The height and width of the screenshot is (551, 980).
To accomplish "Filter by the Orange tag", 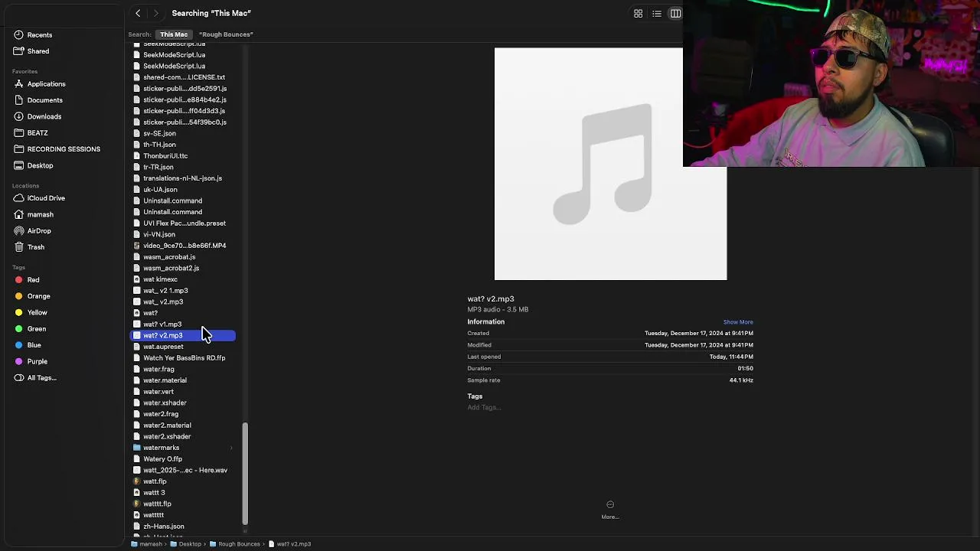I will (38, 296).
